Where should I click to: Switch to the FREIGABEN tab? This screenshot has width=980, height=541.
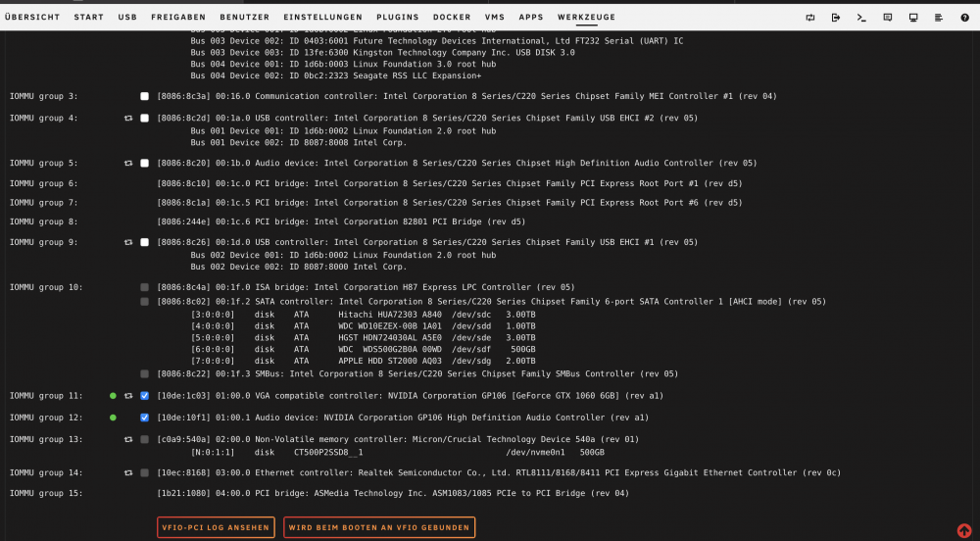pyautogui.click(x=178, y=18)
